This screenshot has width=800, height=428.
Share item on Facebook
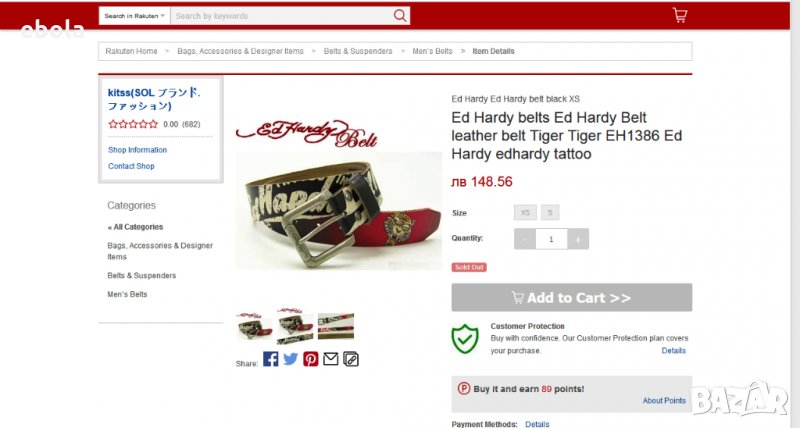[271, 359]
